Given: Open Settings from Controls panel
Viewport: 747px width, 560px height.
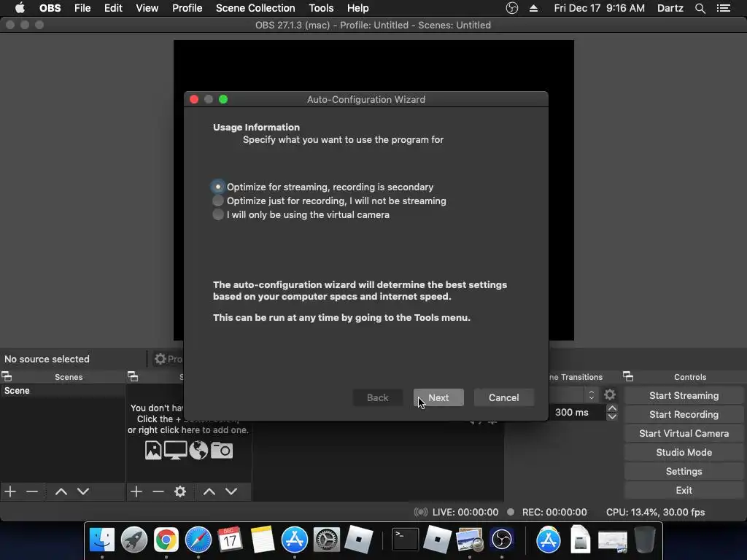Looking at the screenshot, I should [x=684, y=472].
